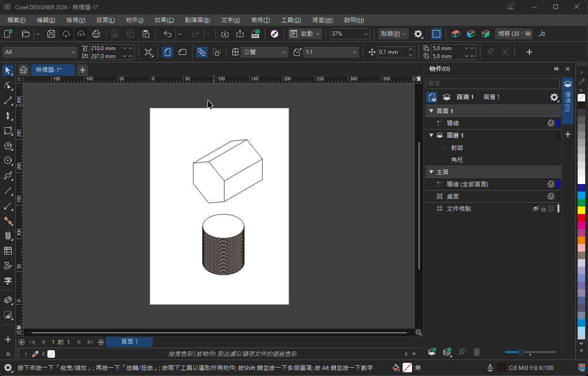588x376 pixels.
Task: Click the Print icon in toolbar
Action: pos(96,34)
